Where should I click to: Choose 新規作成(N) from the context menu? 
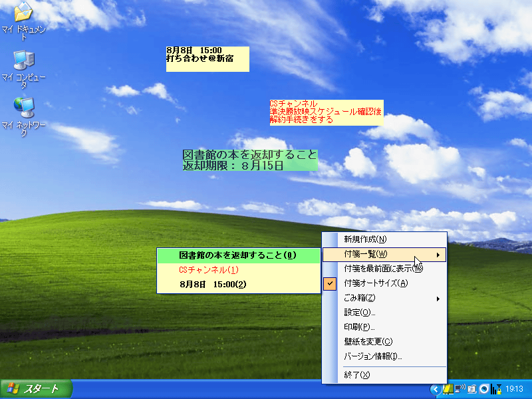coord(384,239)
